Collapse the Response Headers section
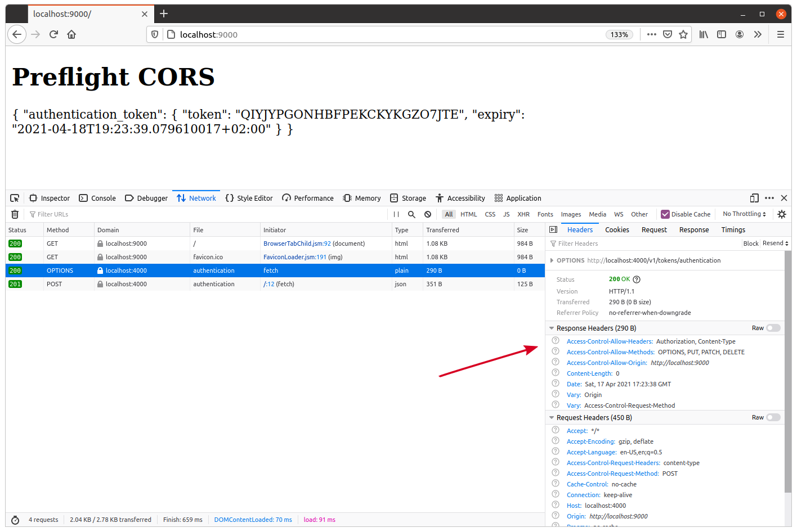Viewport: 797px width, 532px height. (552, 328)
